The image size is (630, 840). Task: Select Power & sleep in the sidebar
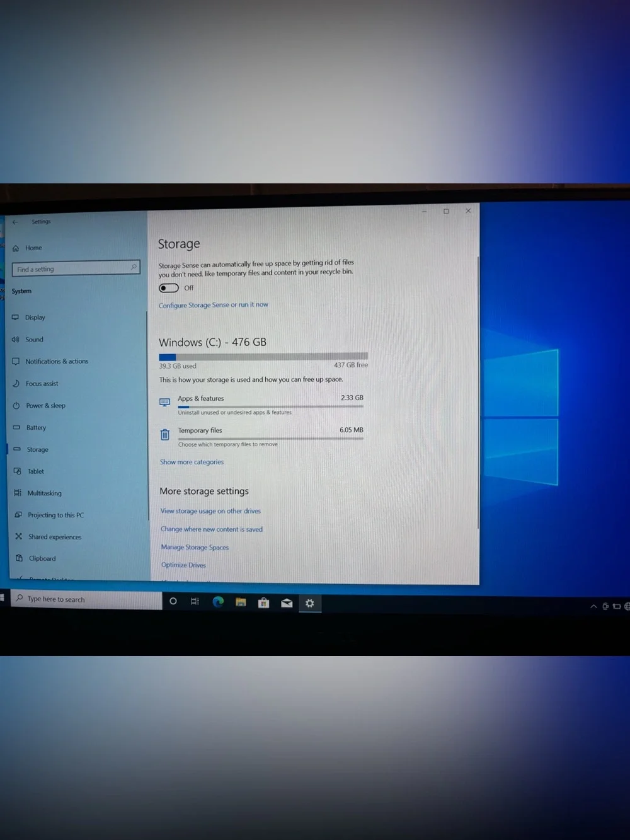click(x=39, y=405)
